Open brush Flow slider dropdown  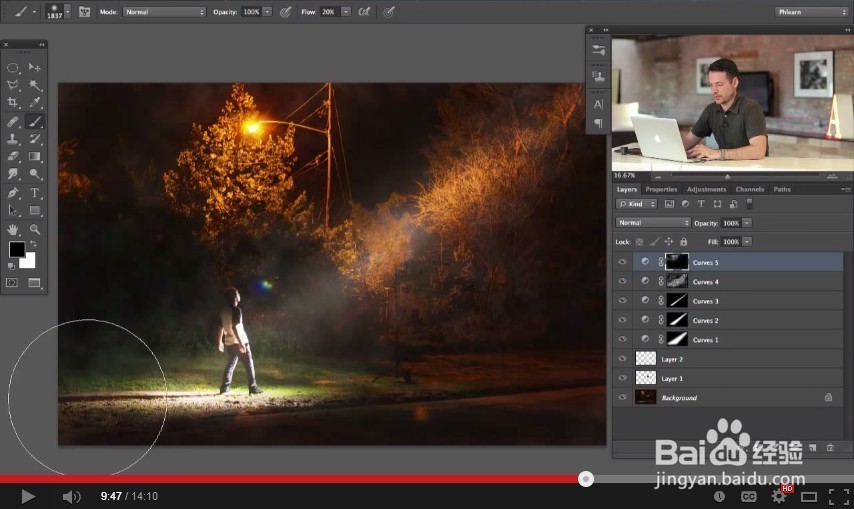(x=346, y=11)
